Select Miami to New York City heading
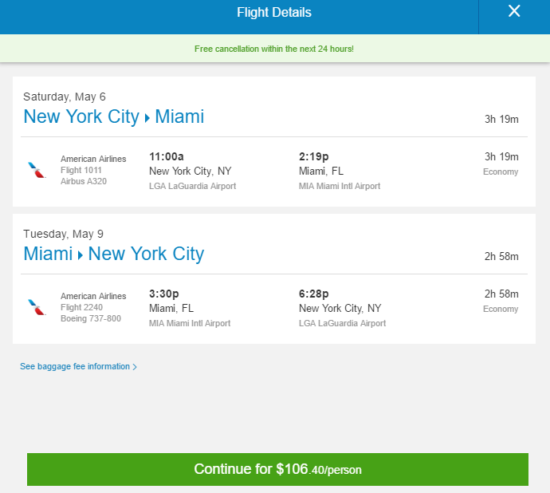The height and width of the screenshot is (493, 550). pos(114,254)
